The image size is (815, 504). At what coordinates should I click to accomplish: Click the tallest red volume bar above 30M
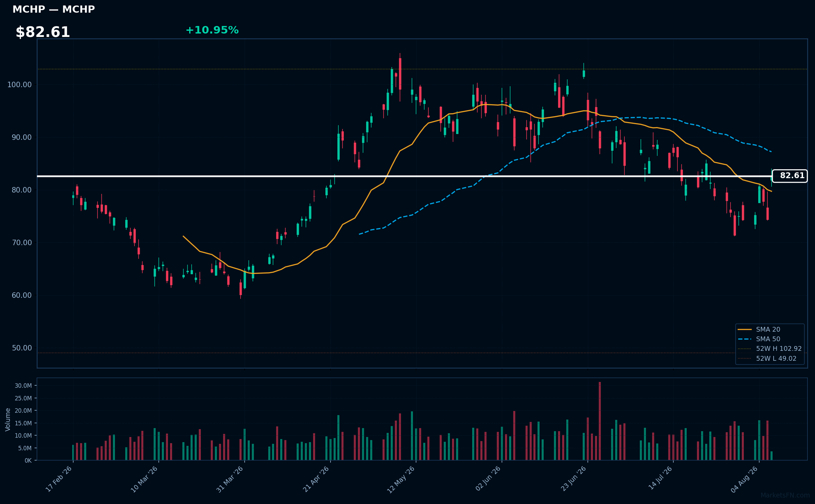(600, 421)
